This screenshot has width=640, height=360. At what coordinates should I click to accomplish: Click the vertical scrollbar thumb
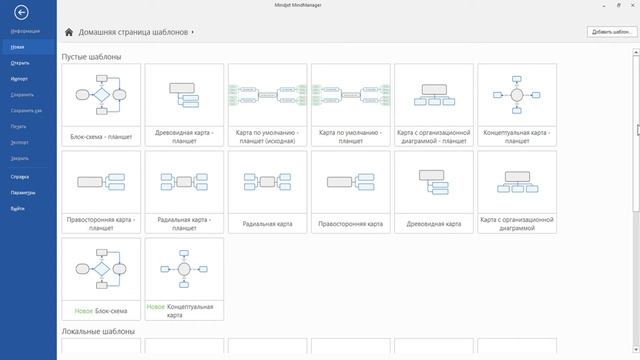click(636, 134)
